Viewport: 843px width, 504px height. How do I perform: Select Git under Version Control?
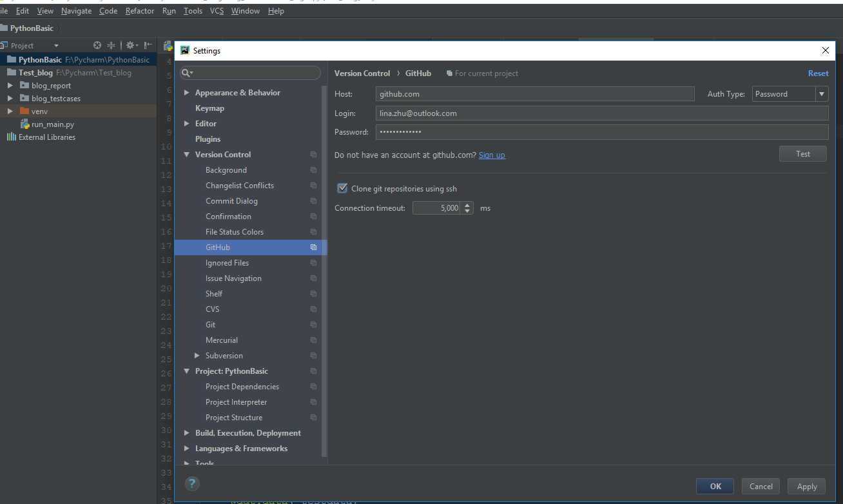[210, 325]
